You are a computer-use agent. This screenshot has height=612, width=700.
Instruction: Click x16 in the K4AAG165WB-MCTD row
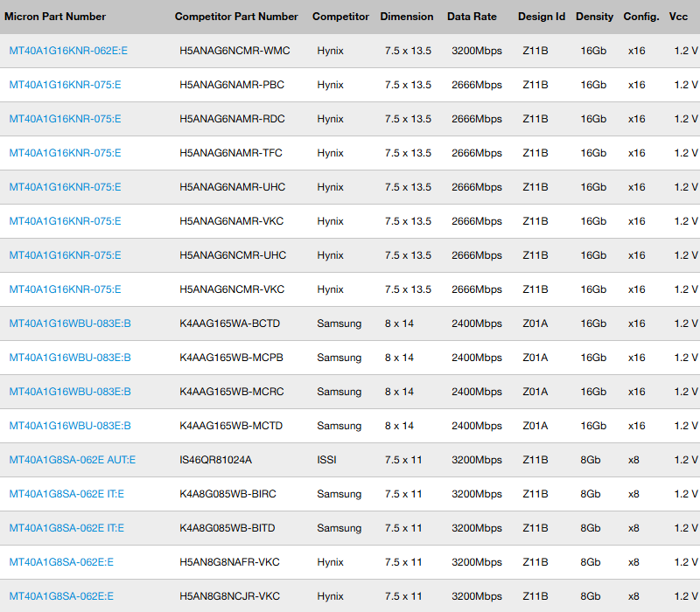[x=637, y=426]
